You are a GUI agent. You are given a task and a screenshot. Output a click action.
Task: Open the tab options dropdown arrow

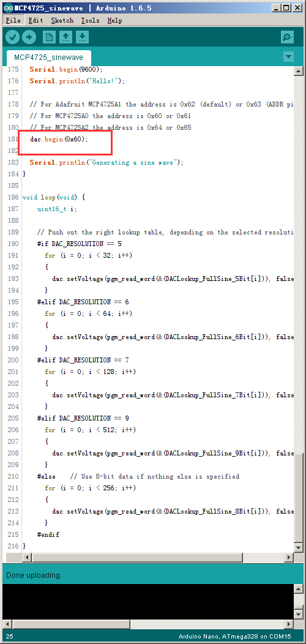(289, 57)
